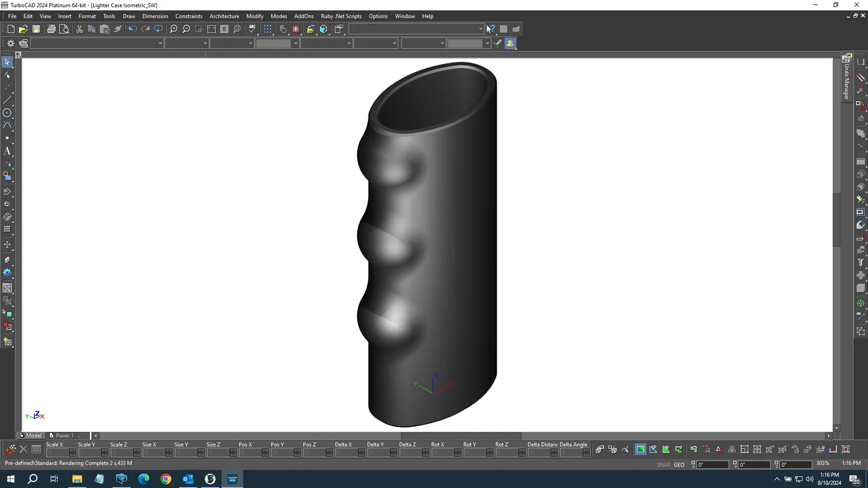Open the Modify menu
Image resolution: width=868 pixels, height=488 pixels.
(x=254, y=16)
